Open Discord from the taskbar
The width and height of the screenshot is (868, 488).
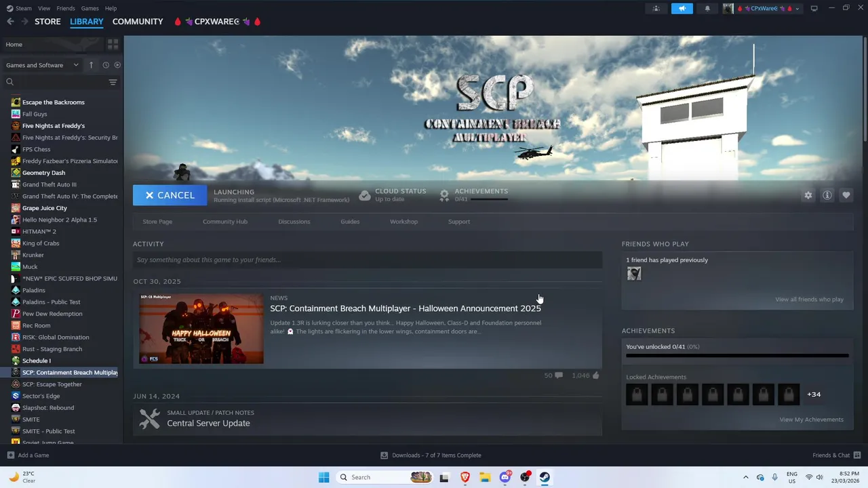pos(505,477)
